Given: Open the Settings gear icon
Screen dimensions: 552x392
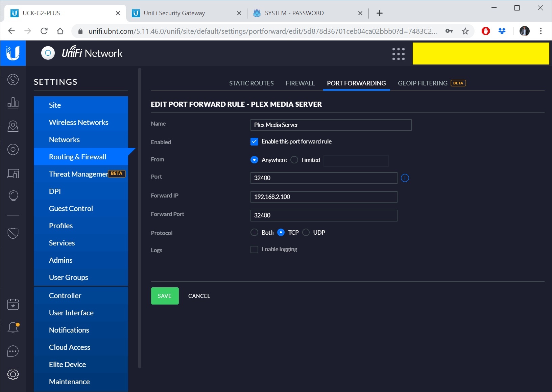Looking at the screenshot, I should click(x=13, y=374).
